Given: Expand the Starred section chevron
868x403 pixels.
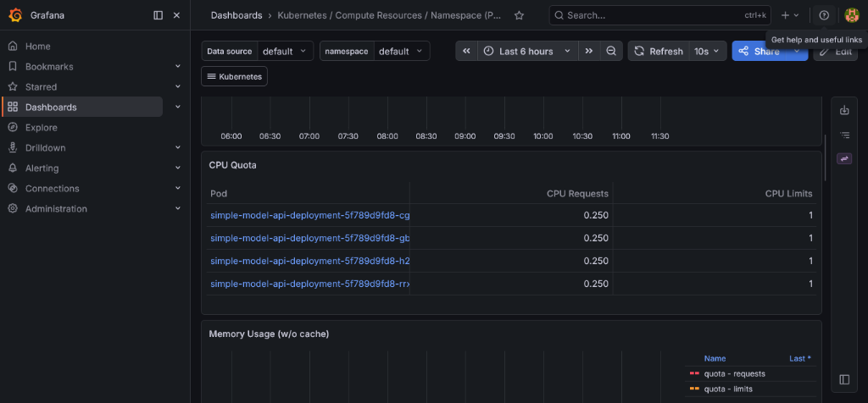Looking at the screenshot, I should point(178,87).
